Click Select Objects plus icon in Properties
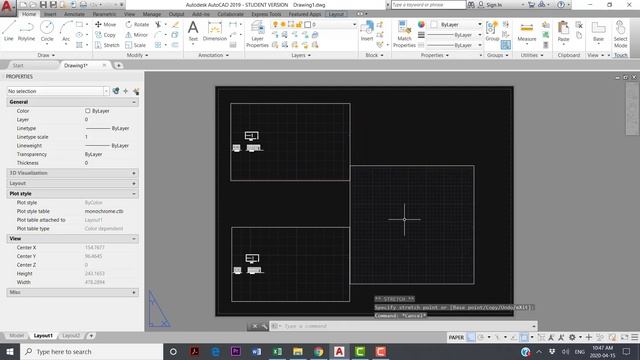640x360 pixels. click(126, 91)
